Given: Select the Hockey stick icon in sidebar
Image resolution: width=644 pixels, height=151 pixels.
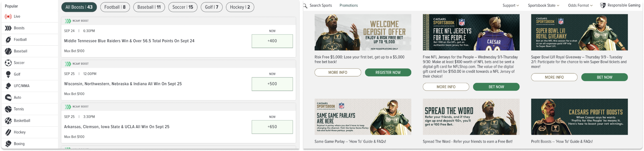Looking at the screenshot, I should 8,132.
